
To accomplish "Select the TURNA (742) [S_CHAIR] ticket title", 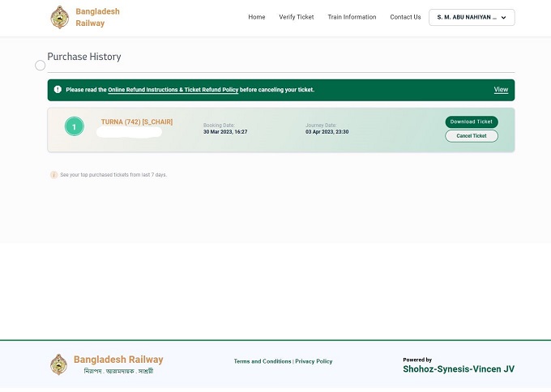I will pos(137,121).
